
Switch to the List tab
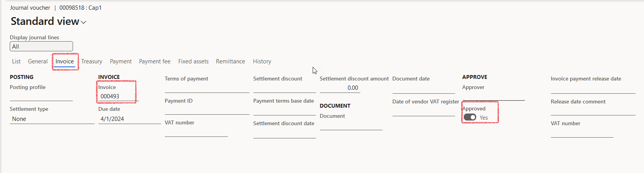[x=16, y=61]
